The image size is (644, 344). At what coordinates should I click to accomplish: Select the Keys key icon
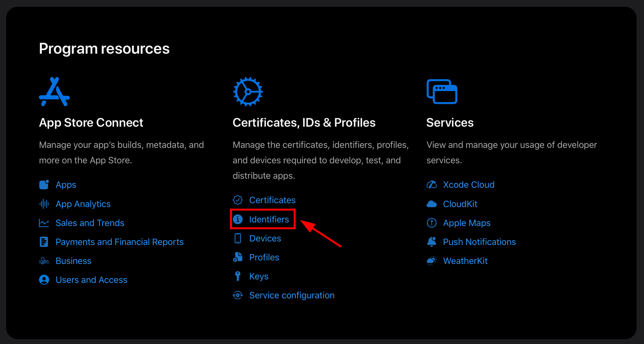(238, 276)
